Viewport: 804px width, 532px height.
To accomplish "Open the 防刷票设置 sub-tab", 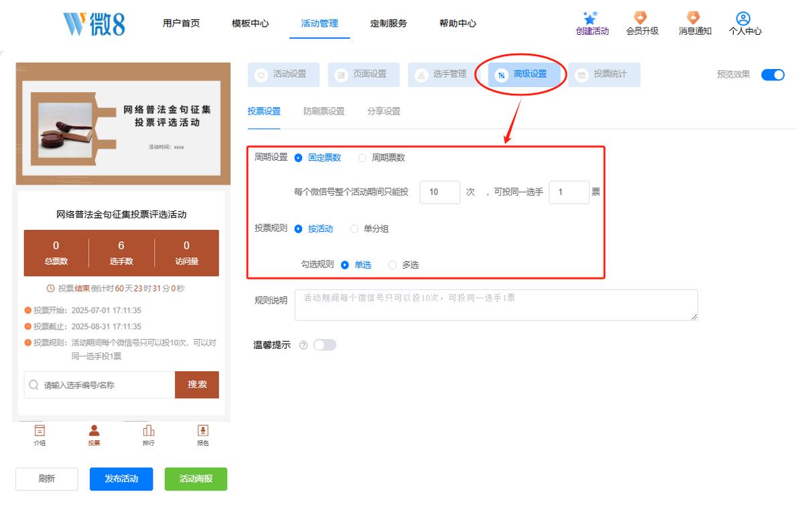I will [x=324, y=112].
